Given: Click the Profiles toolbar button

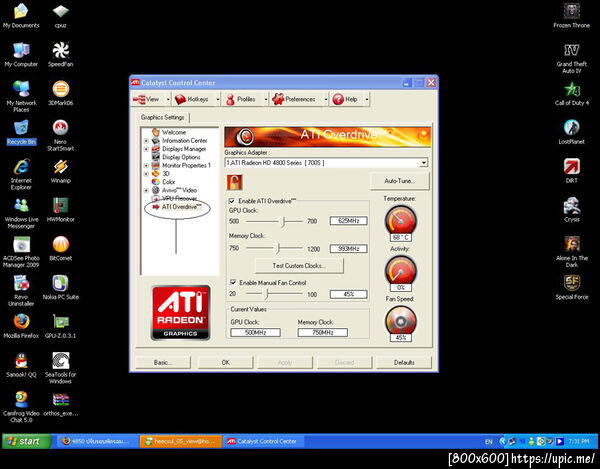Looking at the screenshot, I should (242, 99).
